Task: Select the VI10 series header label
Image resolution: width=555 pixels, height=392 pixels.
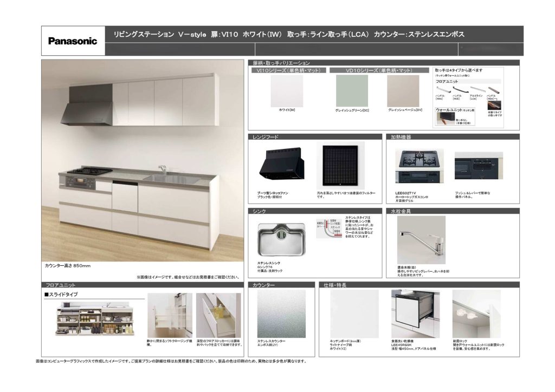Action: tap(288, 70)
